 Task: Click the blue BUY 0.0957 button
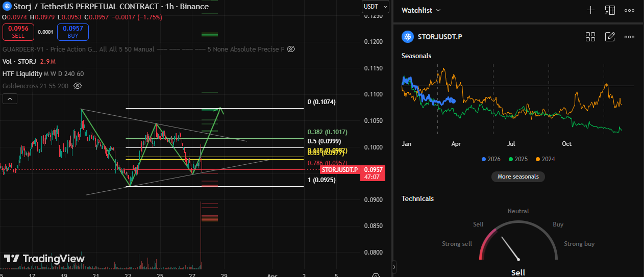[73, 32]
